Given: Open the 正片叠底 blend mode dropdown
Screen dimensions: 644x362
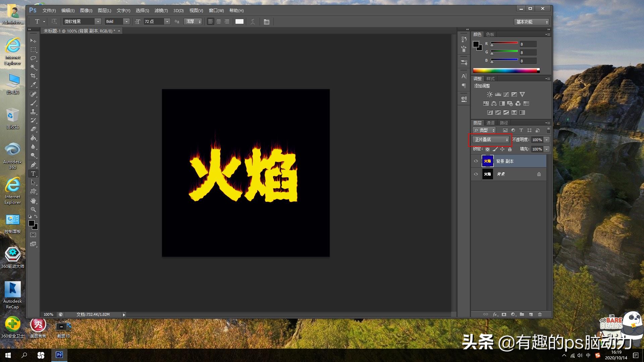Looking at the screenshot, I should point(491,140).
